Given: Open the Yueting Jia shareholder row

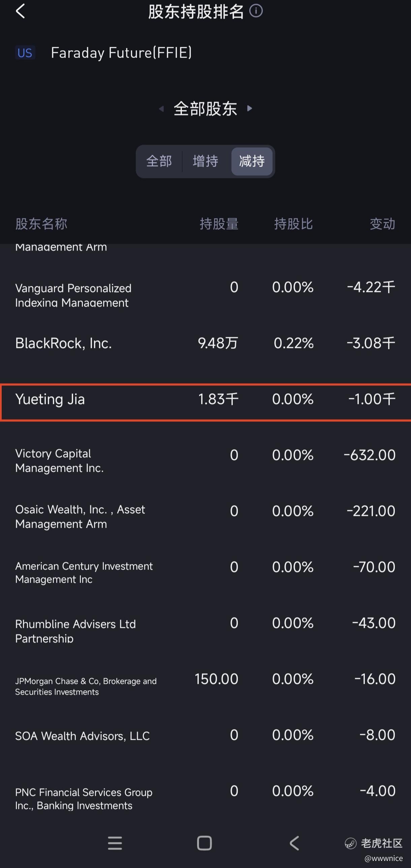Looking at the screenshot, I should tap(205, 399).
